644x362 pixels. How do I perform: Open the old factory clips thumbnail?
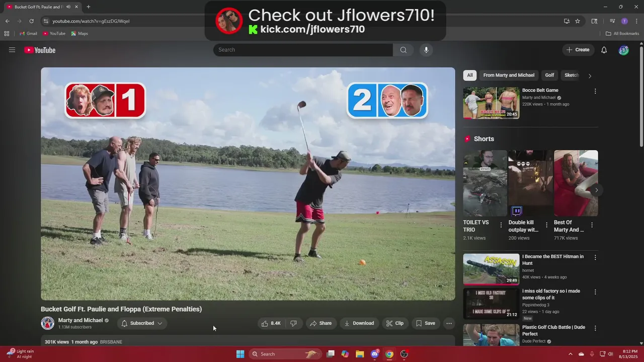[491, 304]
